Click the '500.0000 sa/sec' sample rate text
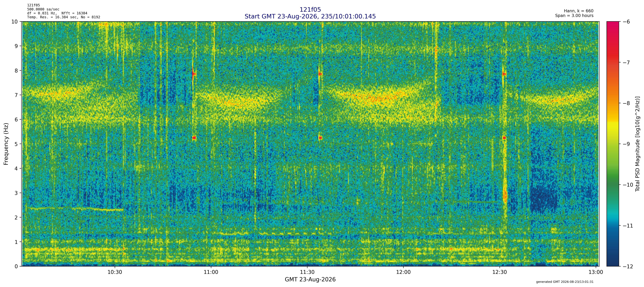The height and width of the screenshot is (287, 644). [x=43, y=9]
